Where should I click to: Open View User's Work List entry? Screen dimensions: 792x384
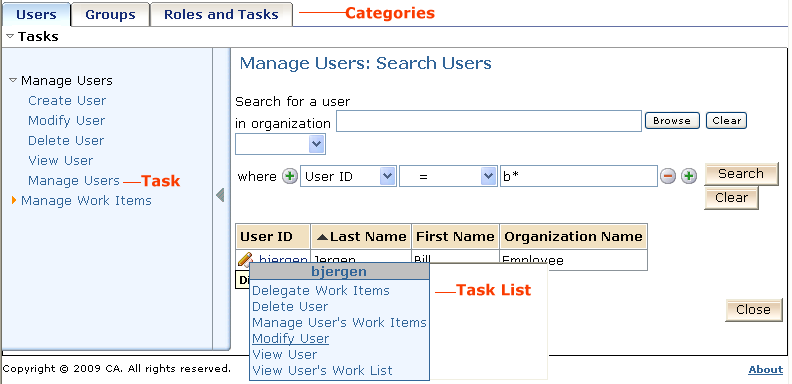[x=322, y=370]
